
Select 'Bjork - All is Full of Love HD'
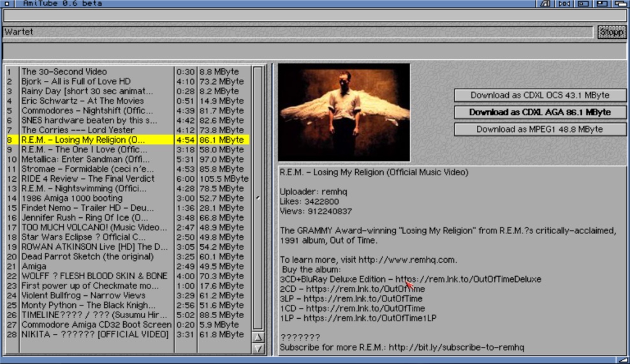128,81
